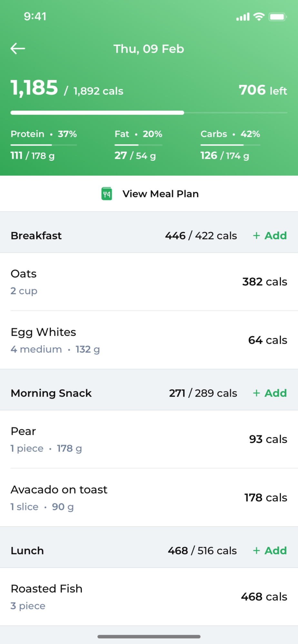Tap the battery status icon
Screen dimensions: 298x644
click(278, 17)
